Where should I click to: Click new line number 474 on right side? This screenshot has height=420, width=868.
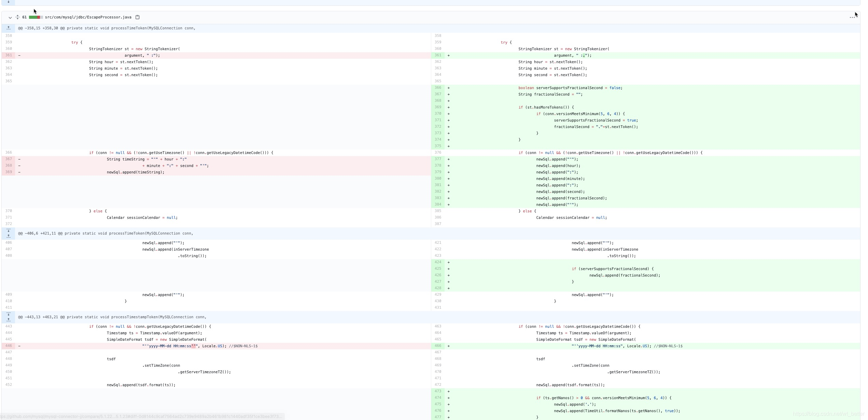point(438,398)
